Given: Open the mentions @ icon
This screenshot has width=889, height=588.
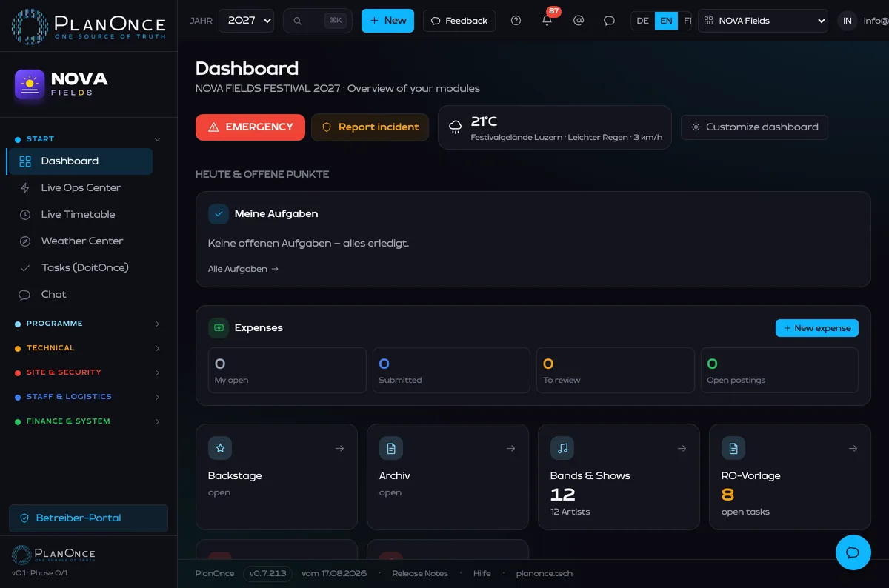Looking at the screenshot, I should point(579,21).
